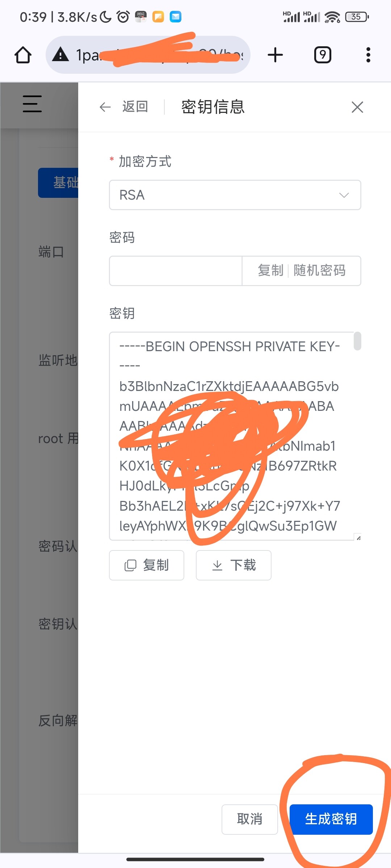
Task: Tap the browser home icon
Action: [23, 55]
